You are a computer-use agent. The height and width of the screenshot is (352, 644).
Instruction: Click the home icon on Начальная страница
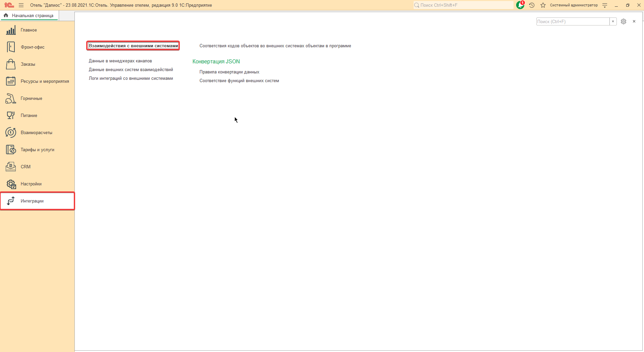pos(6,15)
